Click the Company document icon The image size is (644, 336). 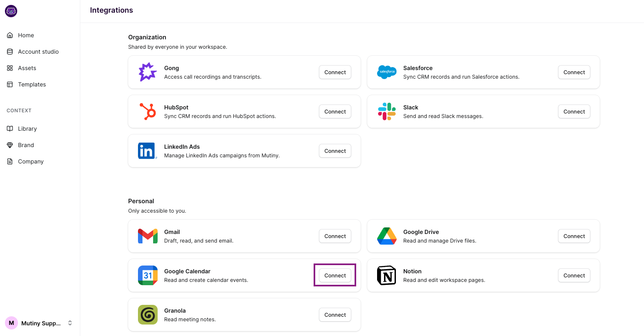click(10, 161)
